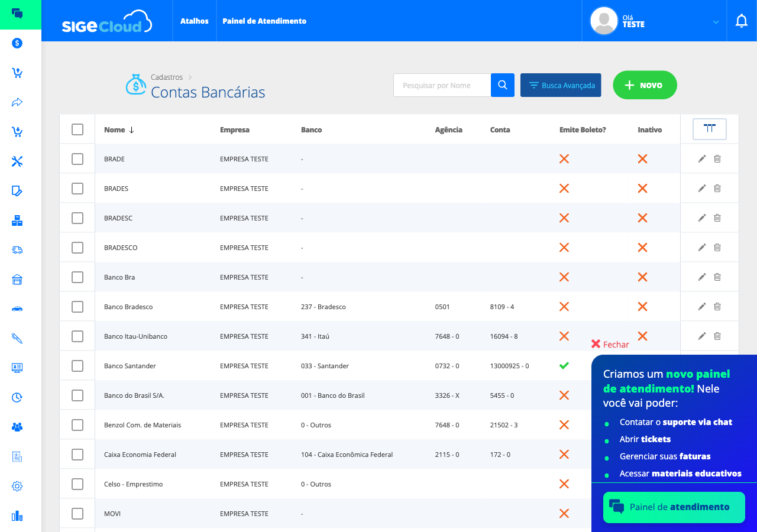Screen dimensions: 757x532
Task: Open the tools/utilities icon in the sidebar
Action: (17, 161)
